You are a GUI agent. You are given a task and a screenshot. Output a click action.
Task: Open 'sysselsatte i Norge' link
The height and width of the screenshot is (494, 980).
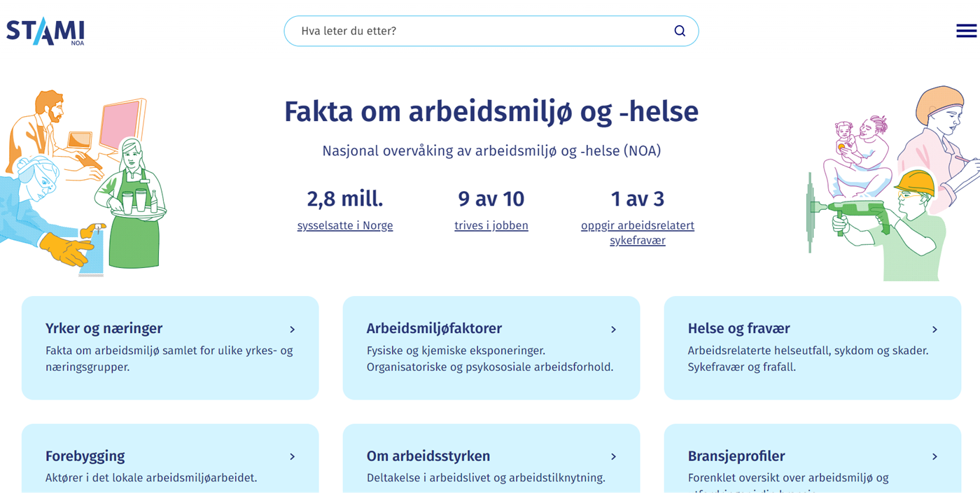coord(345,225)
